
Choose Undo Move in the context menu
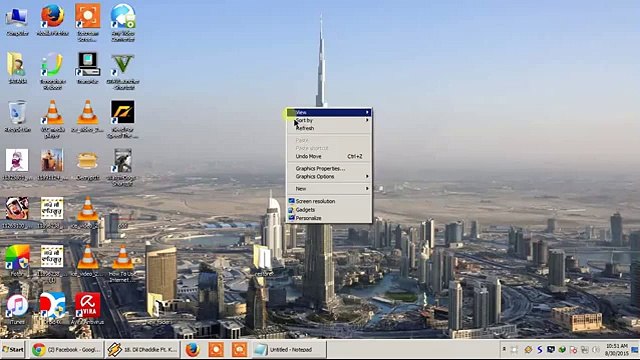329,156
